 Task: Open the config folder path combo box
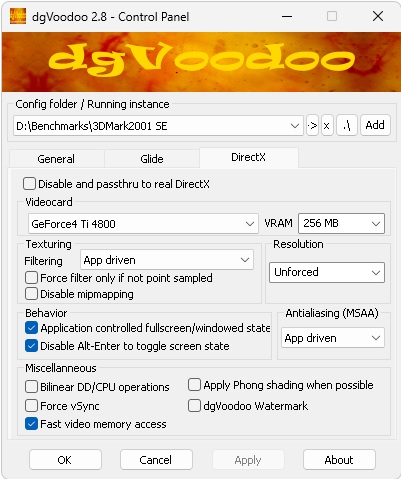[x=158, y=126]
